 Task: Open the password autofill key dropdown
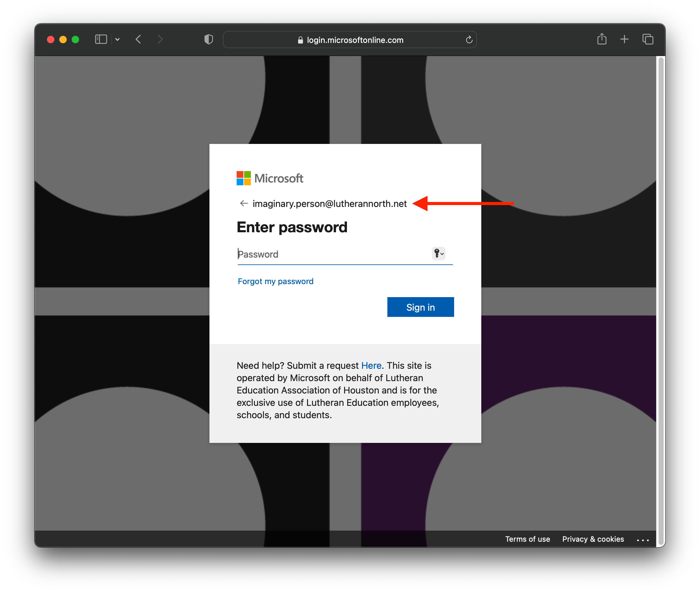click(x=438, y=254)
